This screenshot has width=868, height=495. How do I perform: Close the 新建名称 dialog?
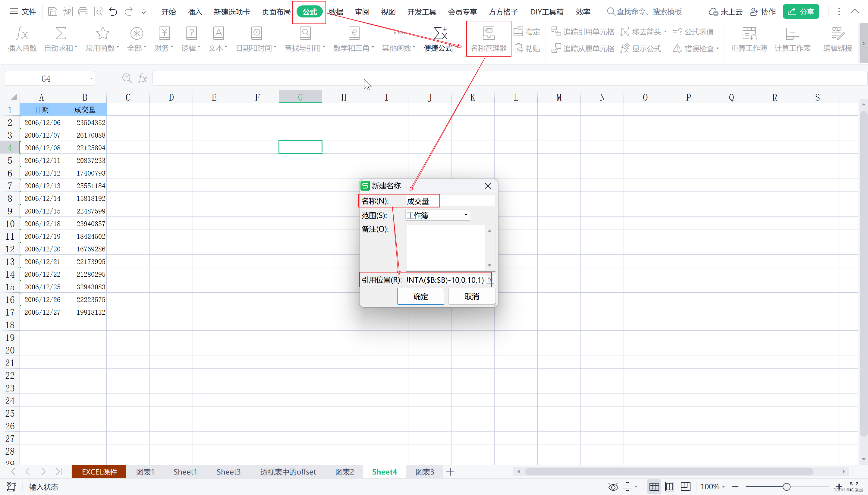tap(488, 185)
